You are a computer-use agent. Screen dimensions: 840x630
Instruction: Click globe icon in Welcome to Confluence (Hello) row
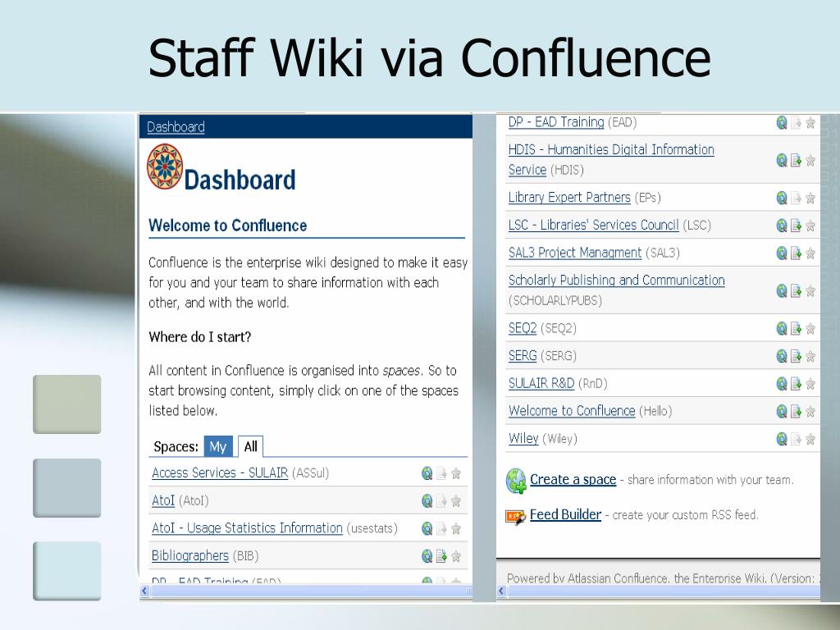coord(782,412)
